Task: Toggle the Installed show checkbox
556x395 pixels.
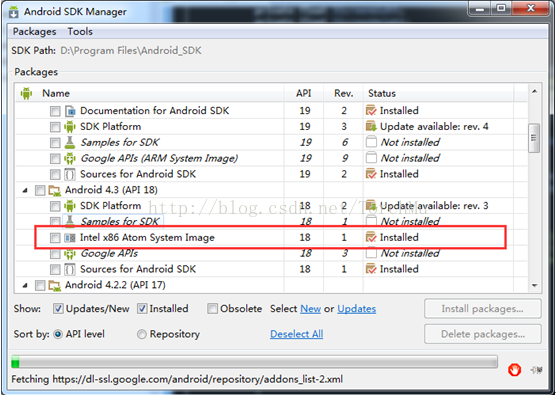Action: tap(142, 309)
